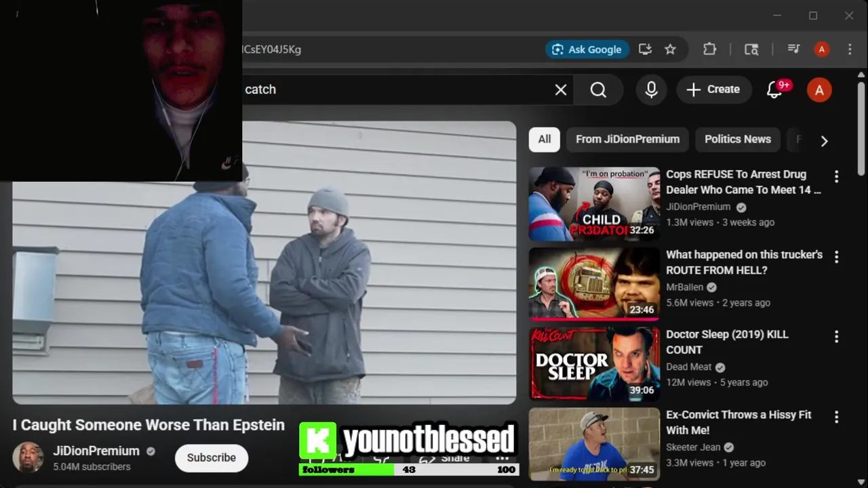Open options menu for Cops REFUSE video
Image resolution: width=868 pixels, height=488 pixels.
coord(836,176)
